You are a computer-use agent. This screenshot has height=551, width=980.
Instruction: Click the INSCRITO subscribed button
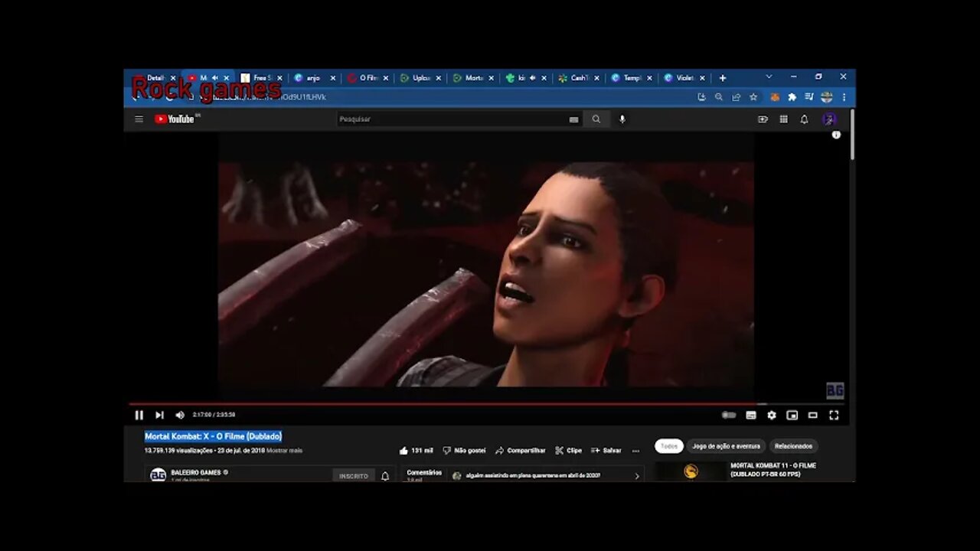pyautogui.click(x=354, y=476)
